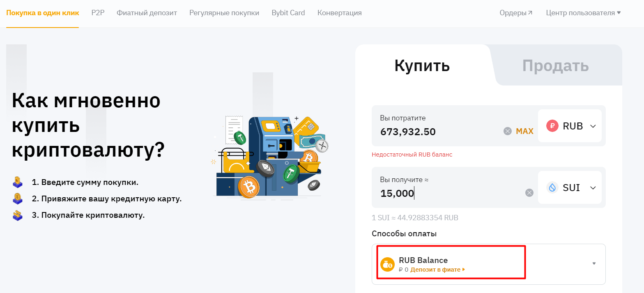Select the Купить tab
Viewport: 644px width, 293px height.
pyautogui.click(x=422, y=66)
